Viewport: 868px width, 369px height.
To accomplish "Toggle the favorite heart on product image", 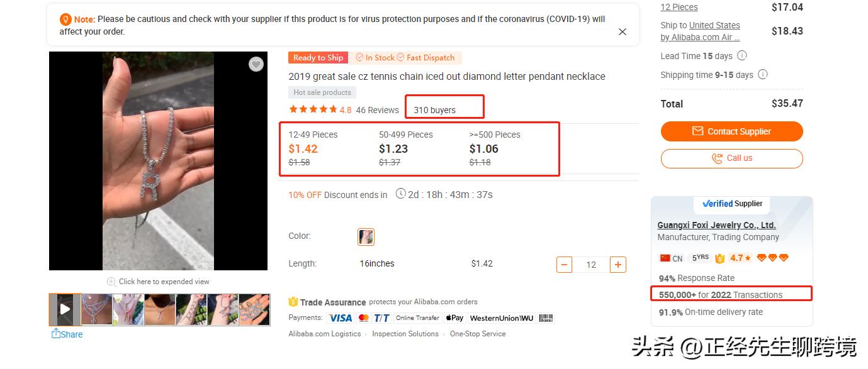I will tap(256, 64).
